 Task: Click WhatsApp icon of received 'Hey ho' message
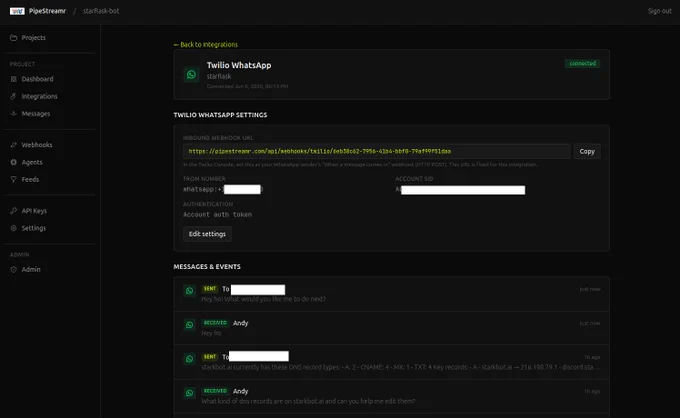(190, 325)
